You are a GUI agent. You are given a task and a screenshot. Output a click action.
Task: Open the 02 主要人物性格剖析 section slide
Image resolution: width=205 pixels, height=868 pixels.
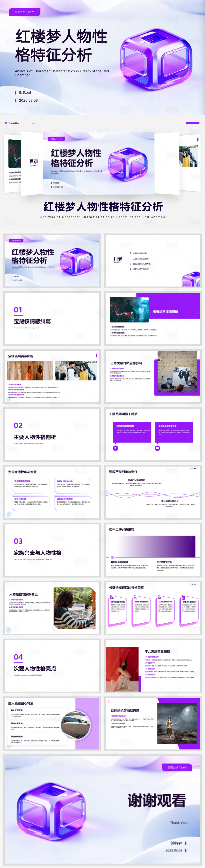(52, 434)
